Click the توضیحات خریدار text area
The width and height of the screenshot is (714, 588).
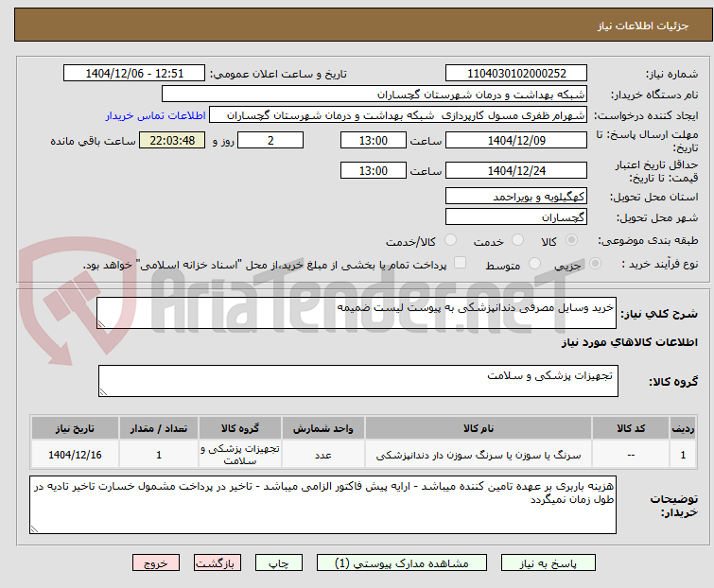click(322, 505)
